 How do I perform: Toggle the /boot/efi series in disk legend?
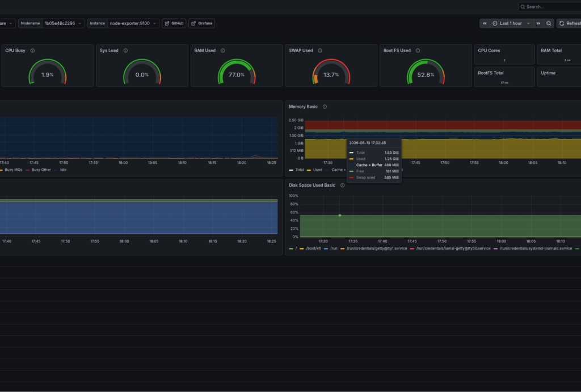point(310,248)
